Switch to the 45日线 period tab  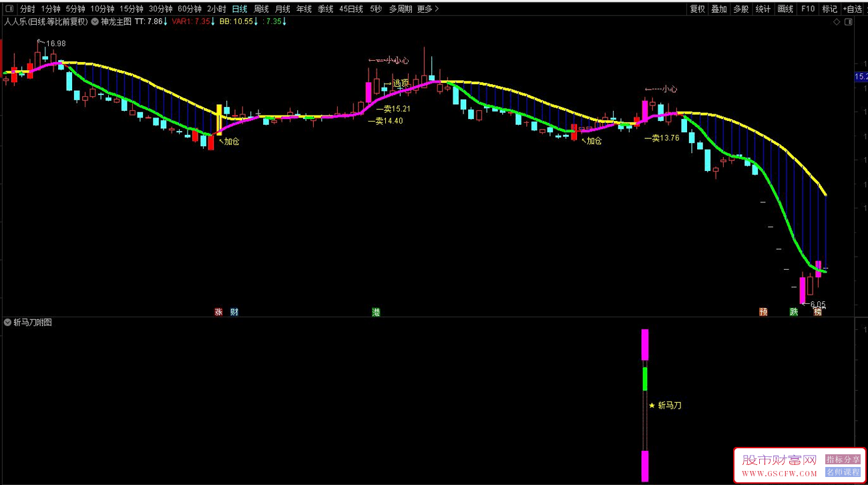click(351, 9)
